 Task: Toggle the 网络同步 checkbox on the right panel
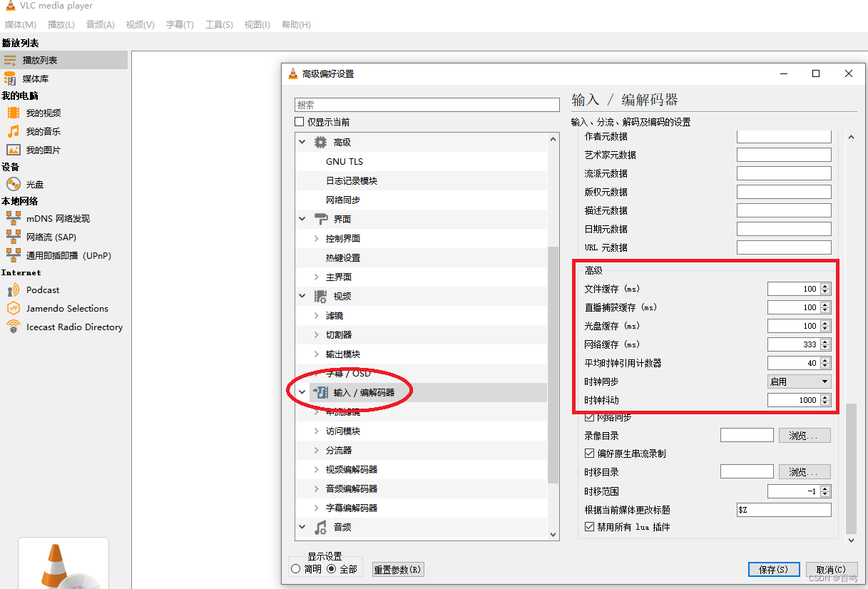[589, 417]
